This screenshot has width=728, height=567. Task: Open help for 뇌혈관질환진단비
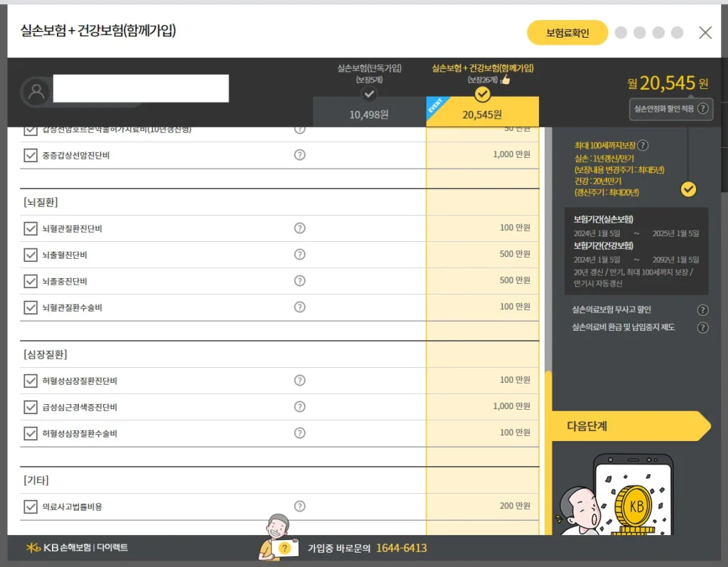[299, 228]
